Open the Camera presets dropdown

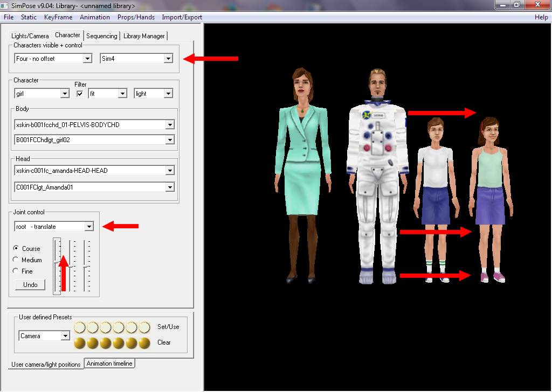[65, 336]
